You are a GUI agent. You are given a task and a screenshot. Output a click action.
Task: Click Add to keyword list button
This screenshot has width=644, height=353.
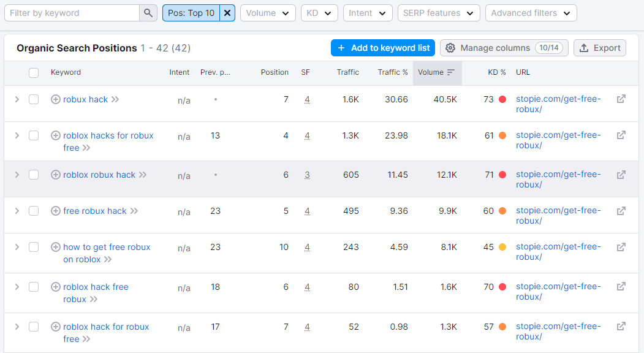pos(383,48)
